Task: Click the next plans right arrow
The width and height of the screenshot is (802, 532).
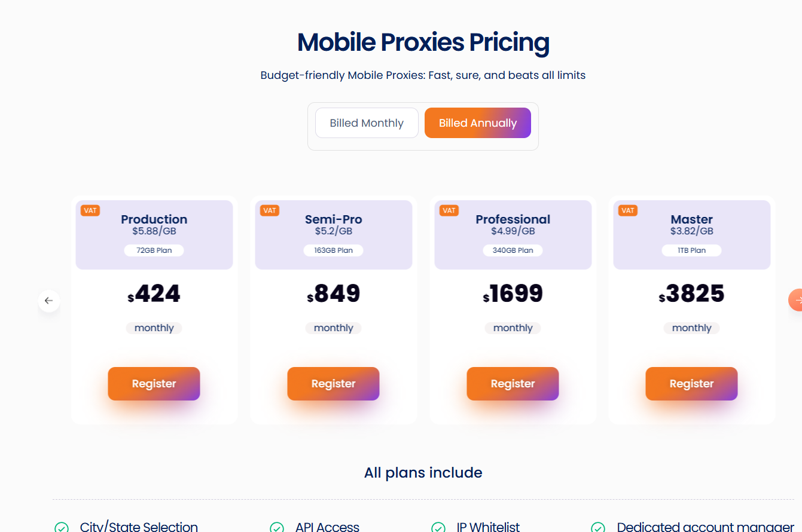Action: [x=796, y=300]
